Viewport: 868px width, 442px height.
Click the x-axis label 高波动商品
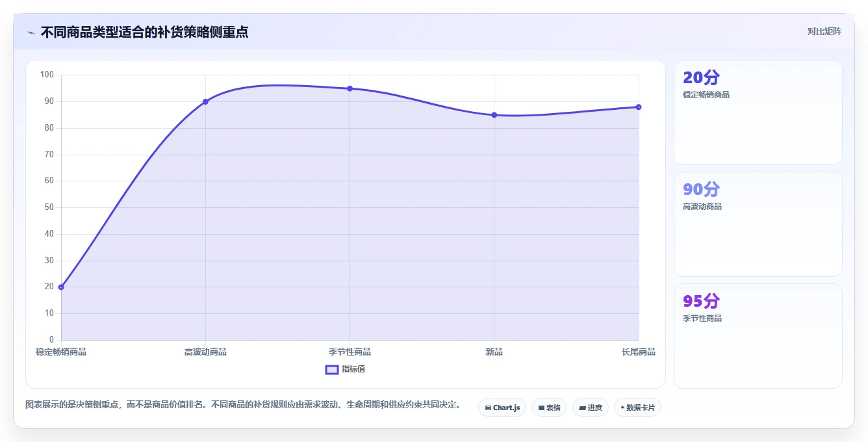(205, 352)
